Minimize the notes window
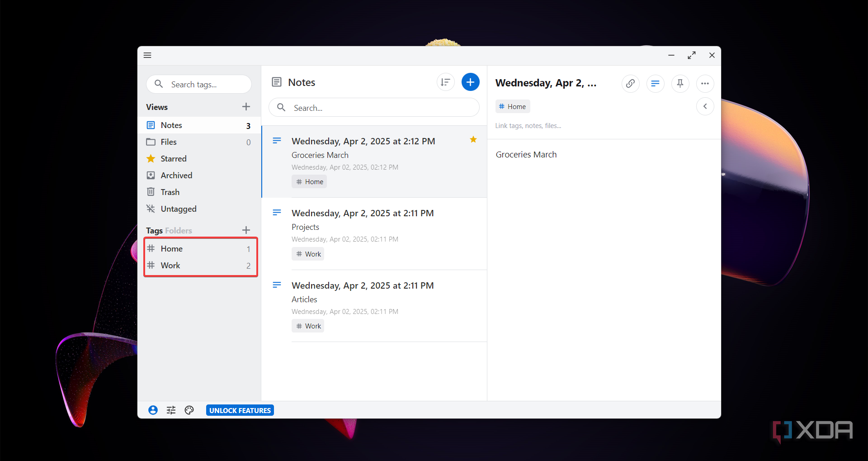The image size is (868, 461). 671,55
